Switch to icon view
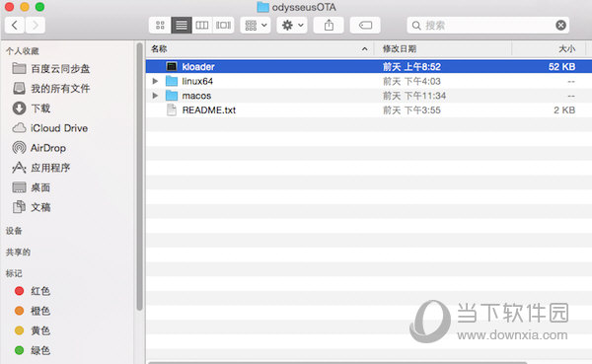Image resolution: width=592 pixels, height=364 pixels. click(160, 26)
